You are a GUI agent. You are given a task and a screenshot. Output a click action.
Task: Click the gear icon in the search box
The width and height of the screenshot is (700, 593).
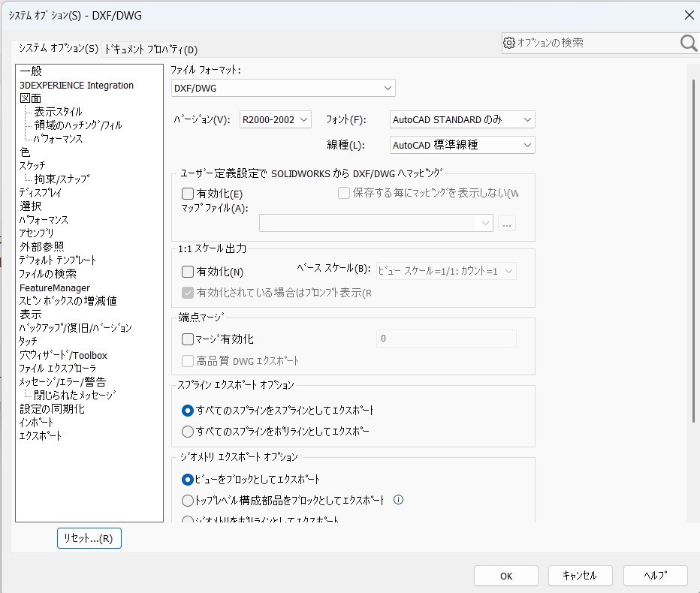(x=509, y=43)
